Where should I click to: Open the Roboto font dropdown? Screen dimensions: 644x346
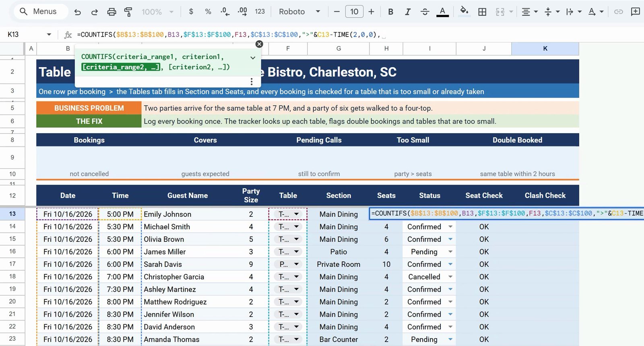(x=299, y=12)
